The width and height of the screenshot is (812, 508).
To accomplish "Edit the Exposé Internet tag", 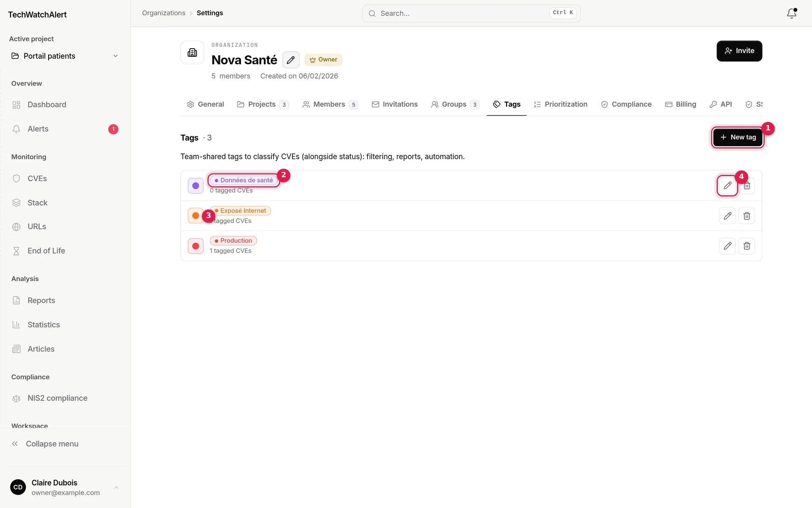I will coord(727,216).
